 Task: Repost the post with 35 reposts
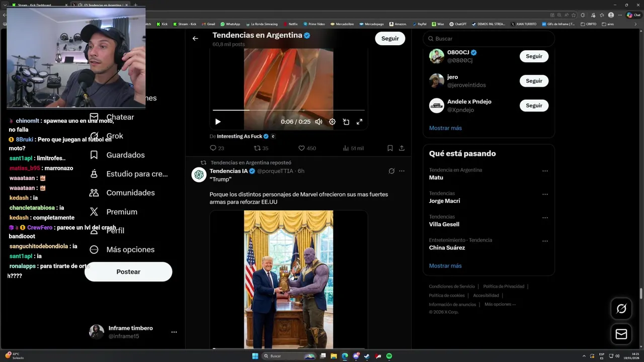coord(261,148)
